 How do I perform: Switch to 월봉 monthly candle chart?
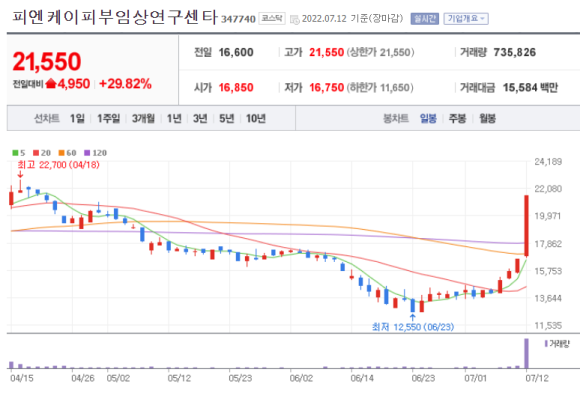coord(487,118)
